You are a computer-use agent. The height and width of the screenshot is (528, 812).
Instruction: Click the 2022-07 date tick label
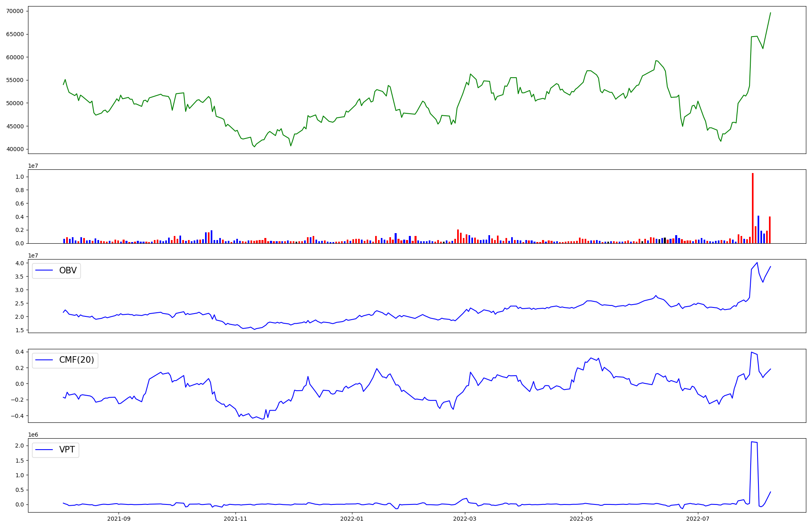[x=698, y=519]
